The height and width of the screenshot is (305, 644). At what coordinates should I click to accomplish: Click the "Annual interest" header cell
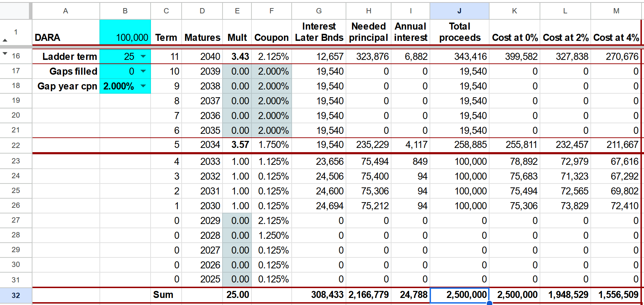[x=411, y=32]
